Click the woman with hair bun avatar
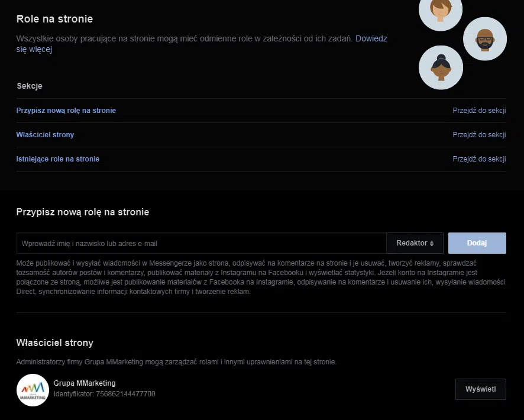 (441, 67)
